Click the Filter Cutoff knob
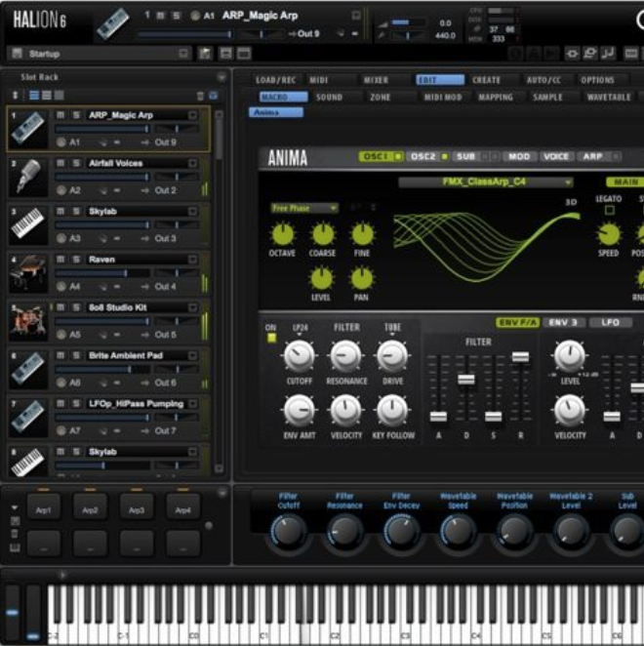The image size is (644, 646). [x=288, y=530]
